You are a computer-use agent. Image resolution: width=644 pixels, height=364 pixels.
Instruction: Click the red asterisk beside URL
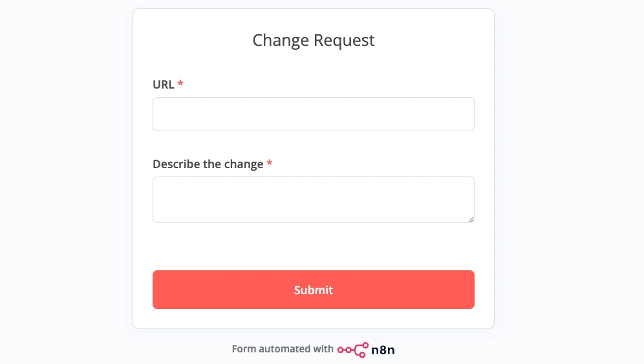click(180, 84)
